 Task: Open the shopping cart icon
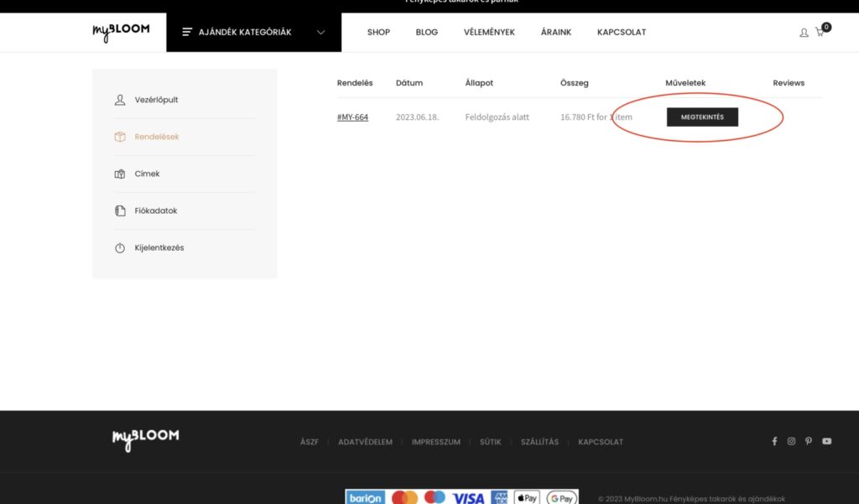820,33
